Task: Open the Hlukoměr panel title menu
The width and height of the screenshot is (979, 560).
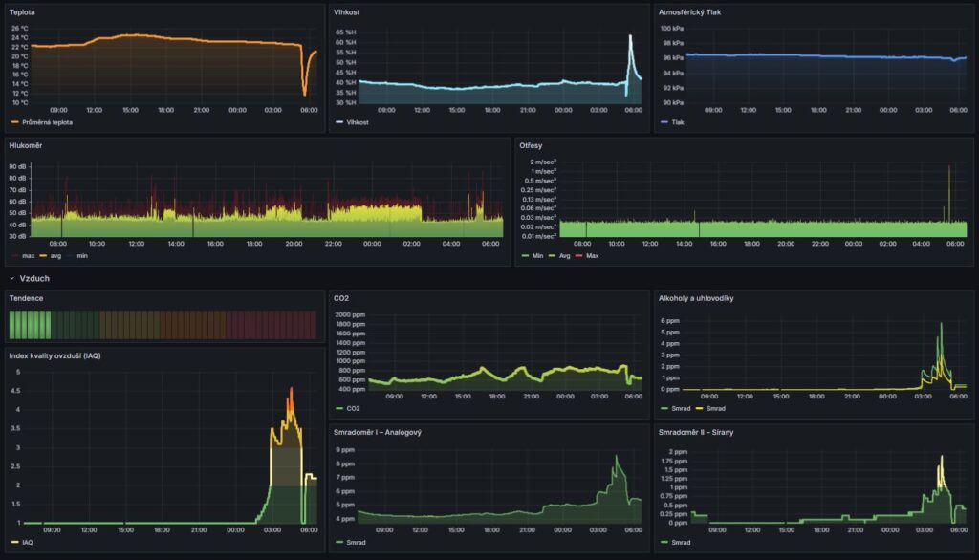Action: [x=26, y=145]
